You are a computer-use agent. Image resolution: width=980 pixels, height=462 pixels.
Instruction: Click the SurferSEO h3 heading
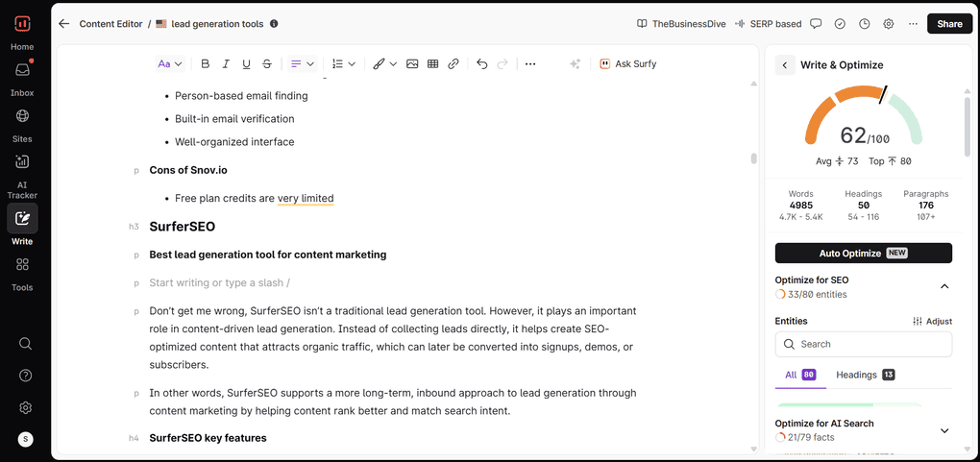pyautogui.click(x=182, y=227)
